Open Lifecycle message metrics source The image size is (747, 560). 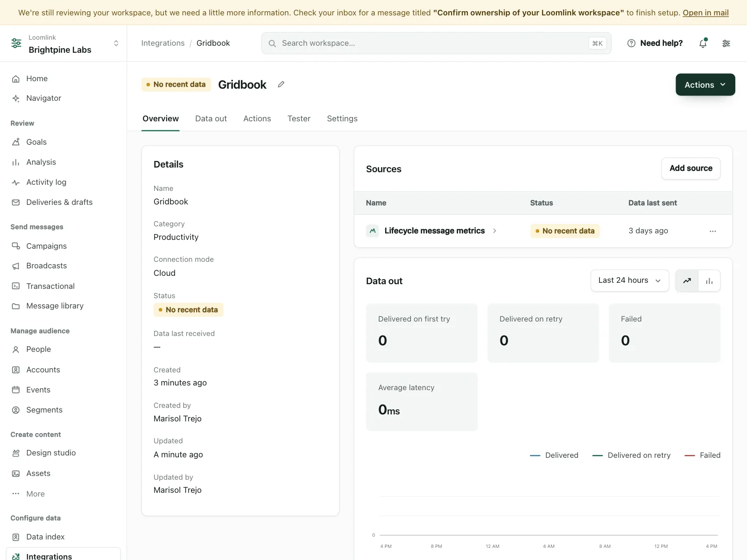coord(435,231)
